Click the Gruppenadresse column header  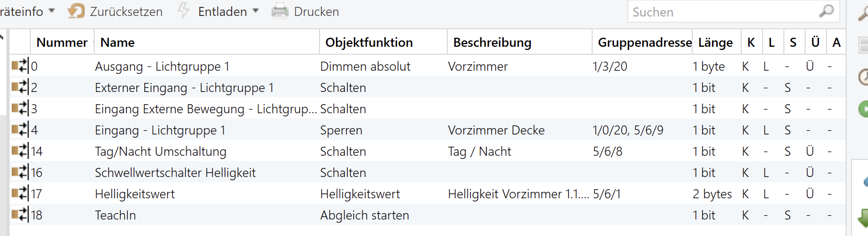(644, 43)
